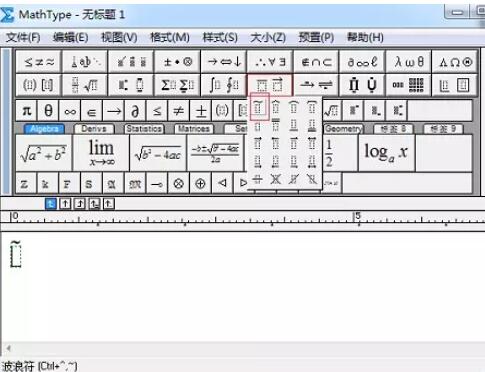Open integral templates palette
The image size is (485, 372).
click(224, 85)
